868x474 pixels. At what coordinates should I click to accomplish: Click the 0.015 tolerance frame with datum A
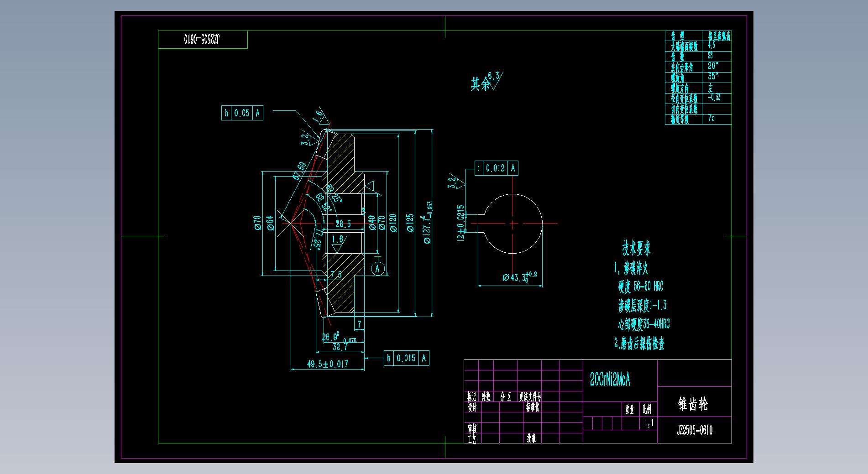(x=406, y=359)
